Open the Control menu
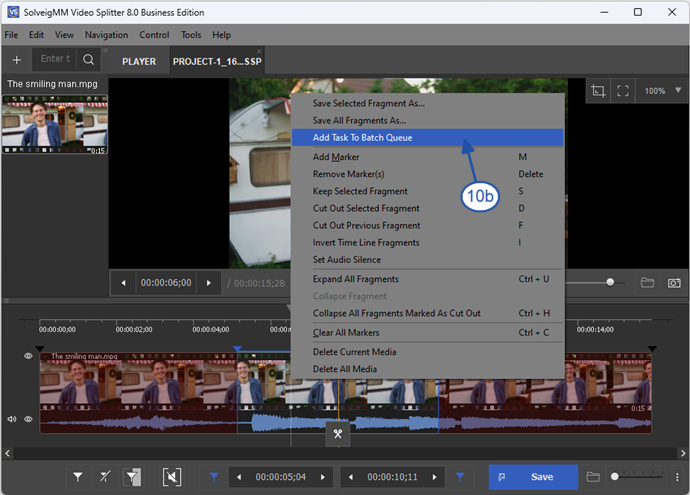The image size is (690, 495). 154,35
